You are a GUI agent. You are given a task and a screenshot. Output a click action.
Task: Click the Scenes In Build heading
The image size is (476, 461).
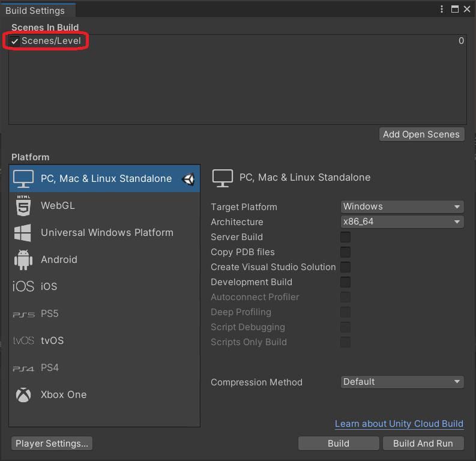(45, 28)
